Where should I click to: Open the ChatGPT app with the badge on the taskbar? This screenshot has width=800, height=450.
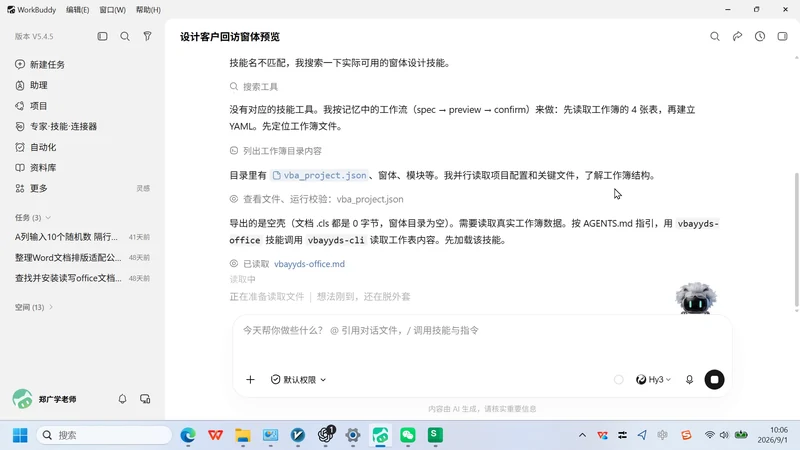pyautogui.click(x=326, y=435)
